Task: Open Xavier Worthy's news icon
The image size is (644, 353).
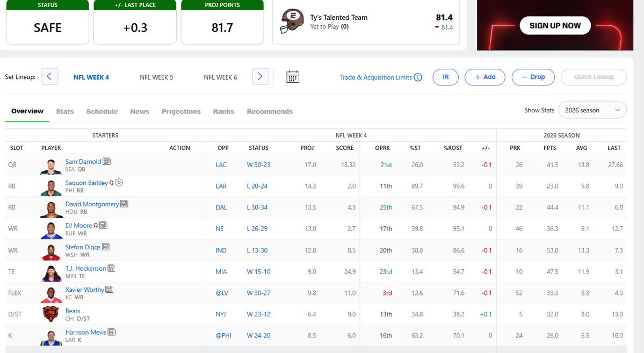Action: pyautogui.click(x=109, y=290)
